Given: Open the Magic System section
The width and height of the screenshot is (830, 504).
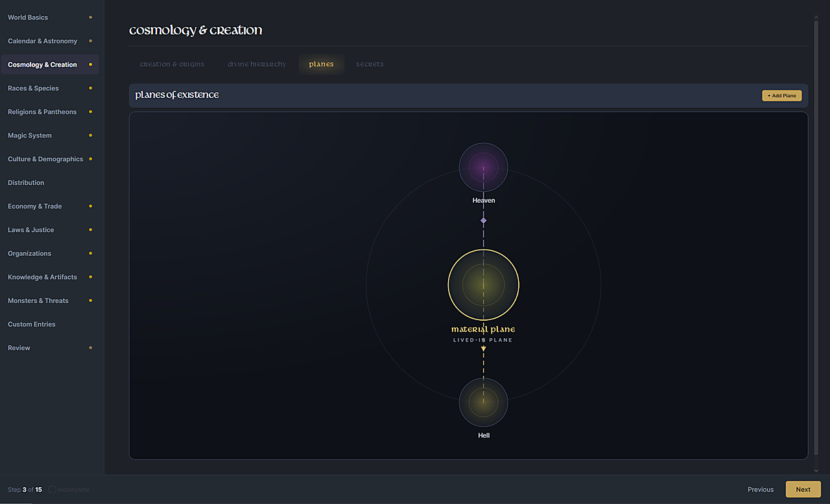Looking at the screenshot, I should pyautogui.click(x=49, y=135).
